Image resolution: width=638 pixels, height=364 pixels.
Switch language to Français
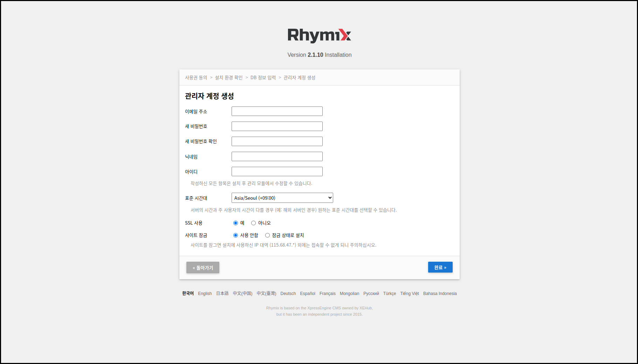pos(328,294)
